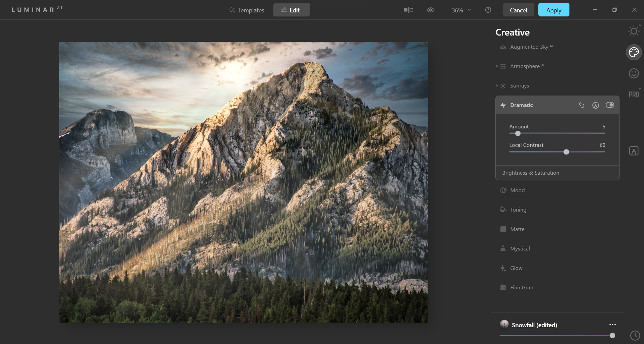Click the Cancel button
The image size is (644, 344).
[x=518, y=10]
